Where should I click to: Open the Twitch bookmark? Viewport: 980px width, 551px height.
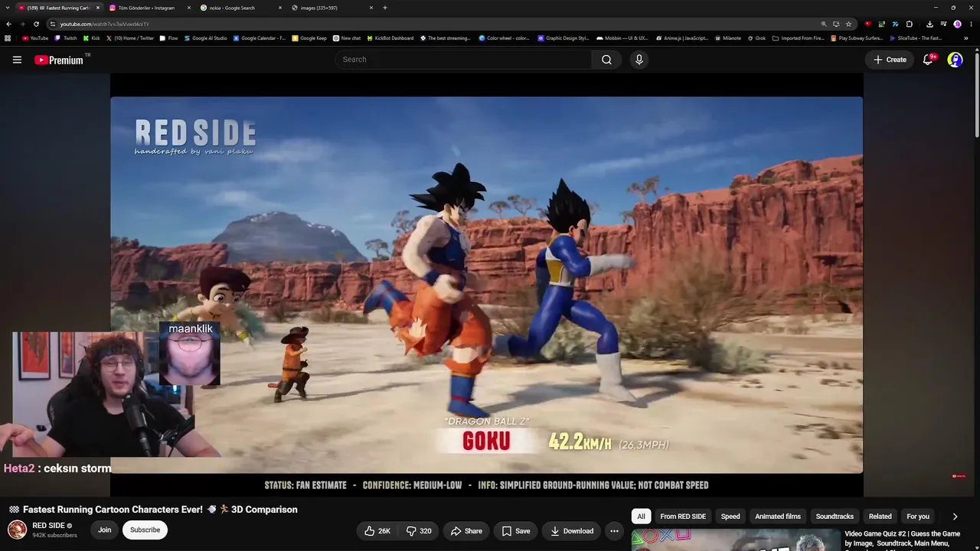pos(66,38)
